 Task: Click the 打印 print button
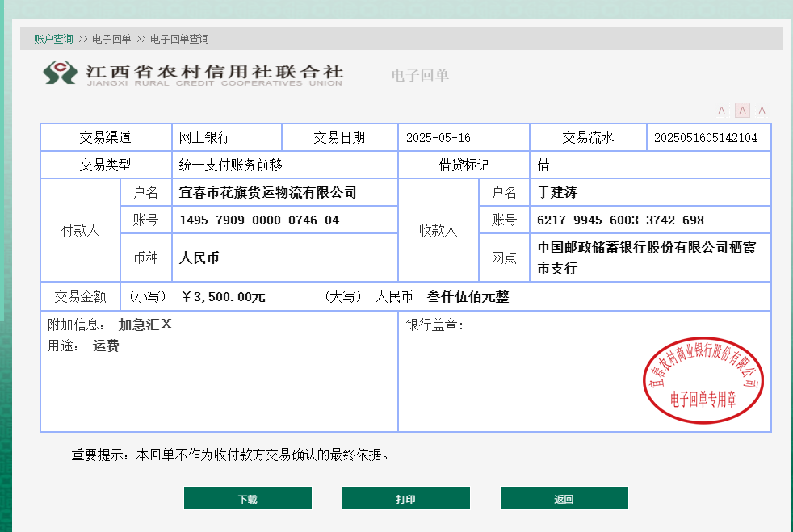406,498
